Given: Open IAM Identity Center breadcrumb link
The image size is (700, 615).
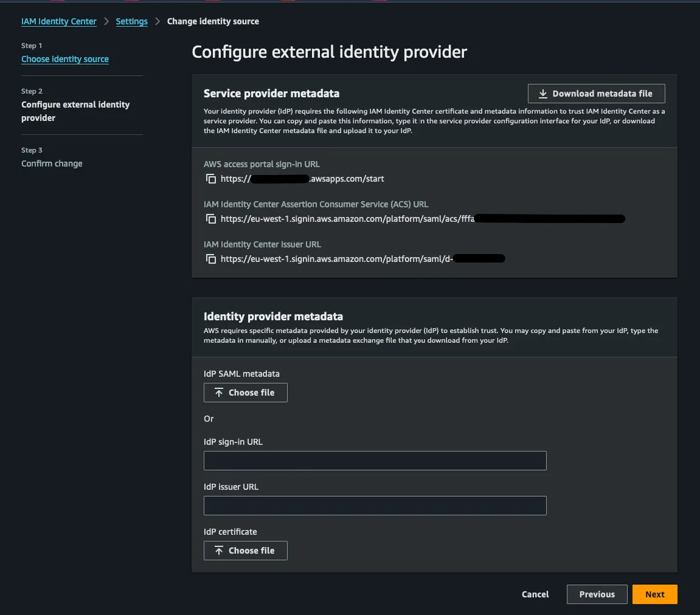Looking at the screenshot, I should point(58,21).
